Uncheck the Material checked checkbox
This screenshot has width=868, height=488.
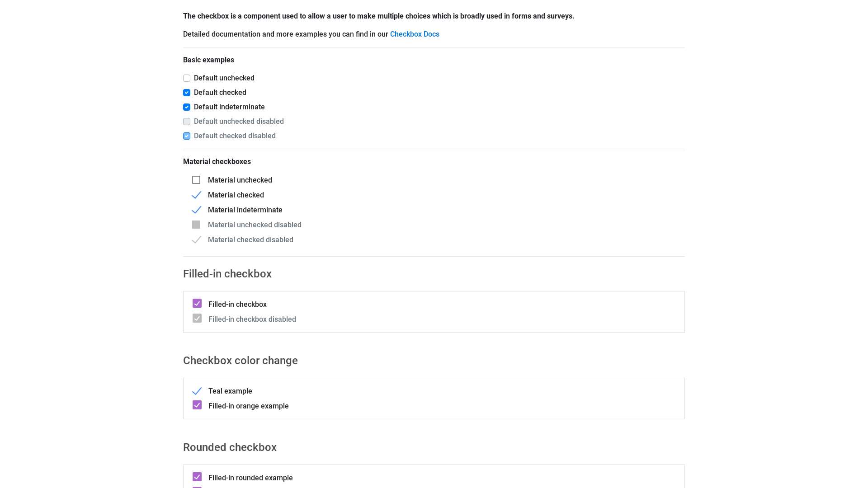tap(196, 195)
